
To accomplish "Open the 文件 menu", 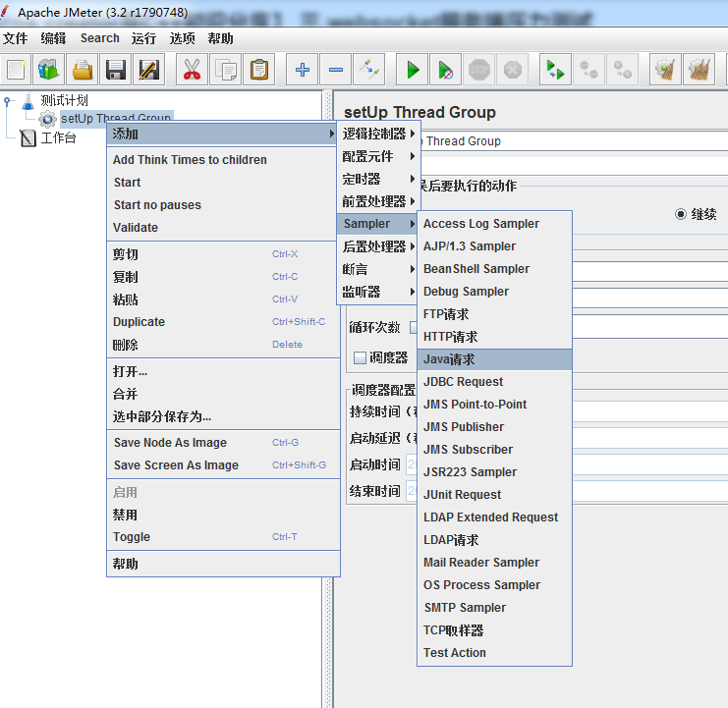I will (16, 38).
